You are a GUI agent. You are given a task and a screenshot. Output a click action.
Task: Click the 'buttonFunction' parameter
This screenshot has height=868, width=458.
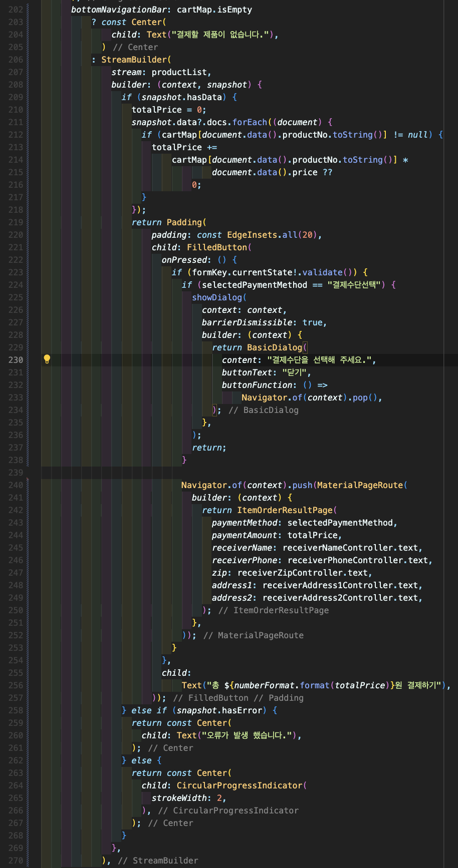pos(257,385)
